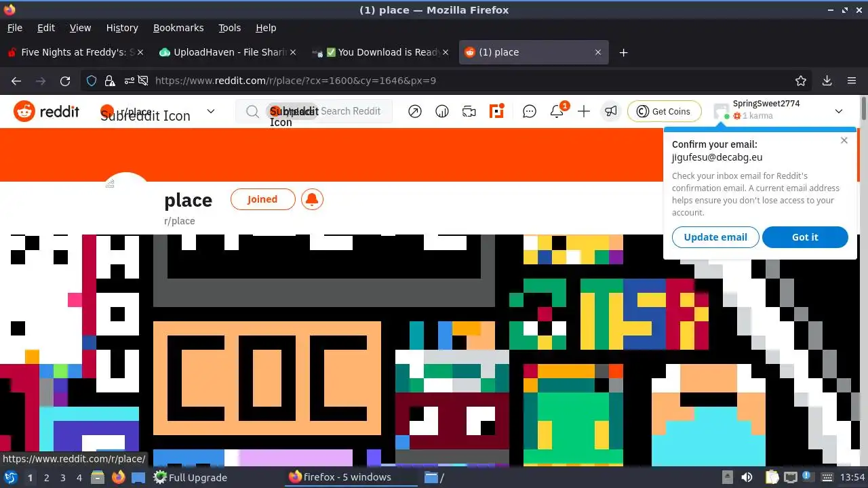The width and height of the screenshot is (868, 488).
Task: Open a new tab with plus
Action: click(x=623, y=52)
